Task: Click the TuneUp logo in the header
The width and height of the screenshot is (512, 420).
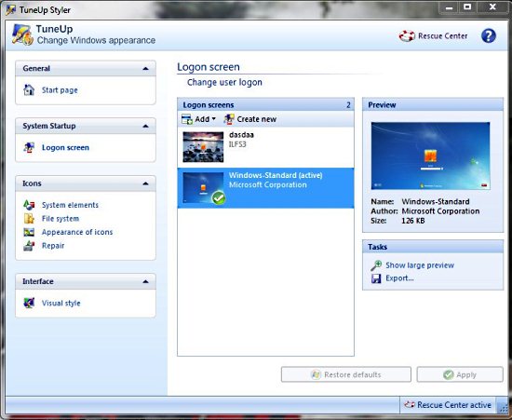Action: coord(22,34)
